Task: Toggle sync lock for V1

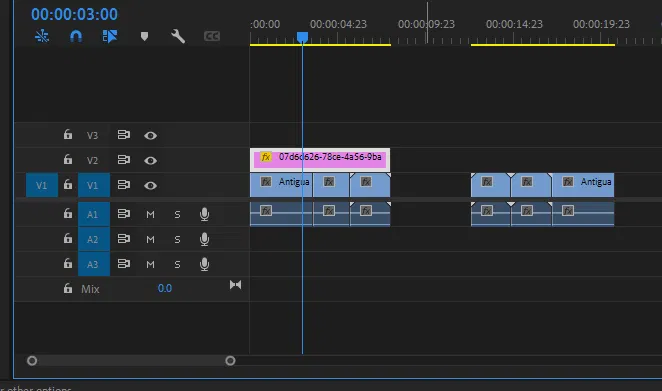Action: 124,185
